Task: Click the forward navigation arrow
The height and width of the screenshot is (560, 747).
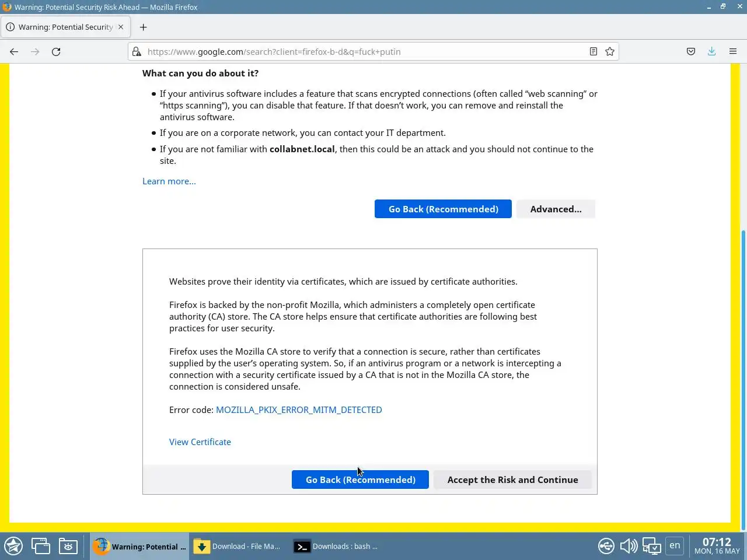Action: coord(35,51)
